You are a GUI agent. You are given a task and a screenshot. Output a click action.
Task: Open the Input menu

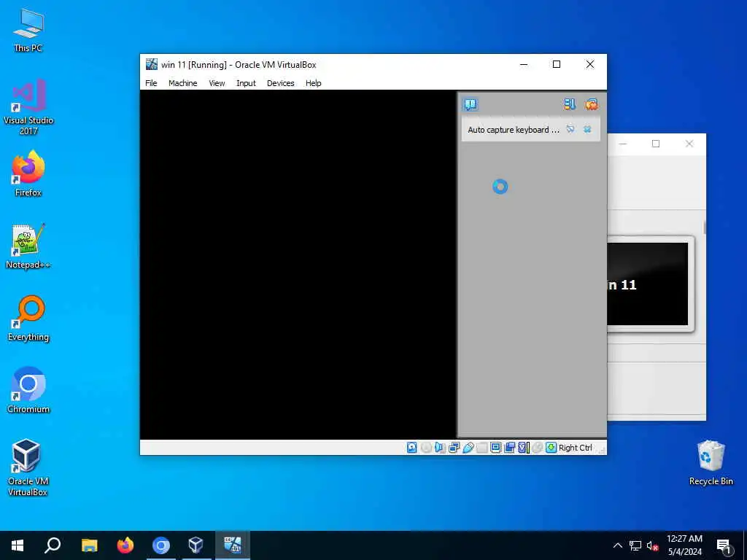tap(246, 83)
